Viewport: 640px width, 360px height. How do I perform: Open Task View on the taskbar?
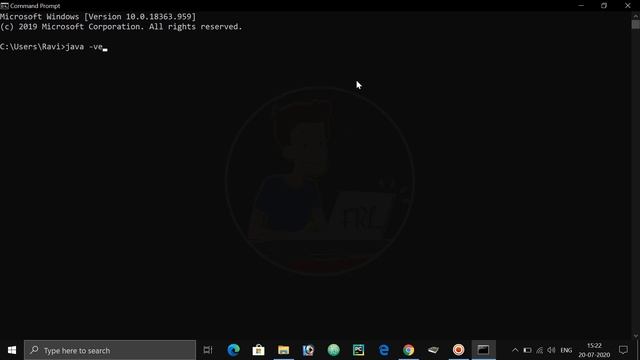click(x=208, y=350)
